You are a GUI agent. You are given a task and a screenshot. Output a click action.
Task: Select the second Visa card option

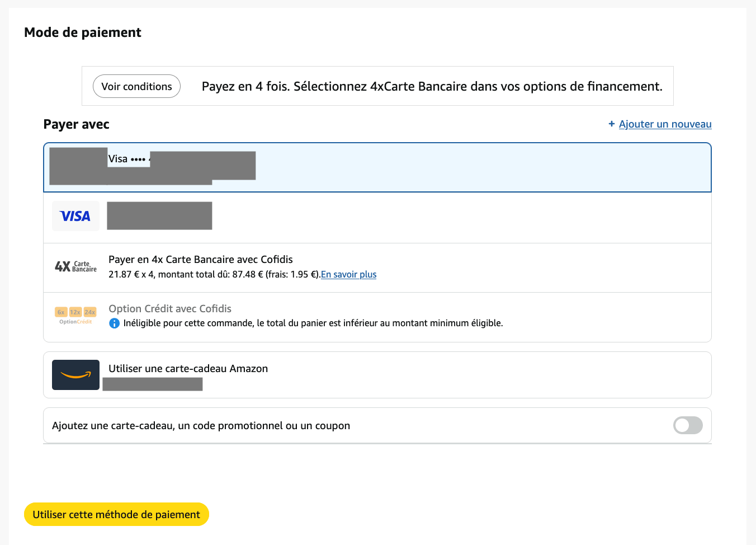click(377, 218)
